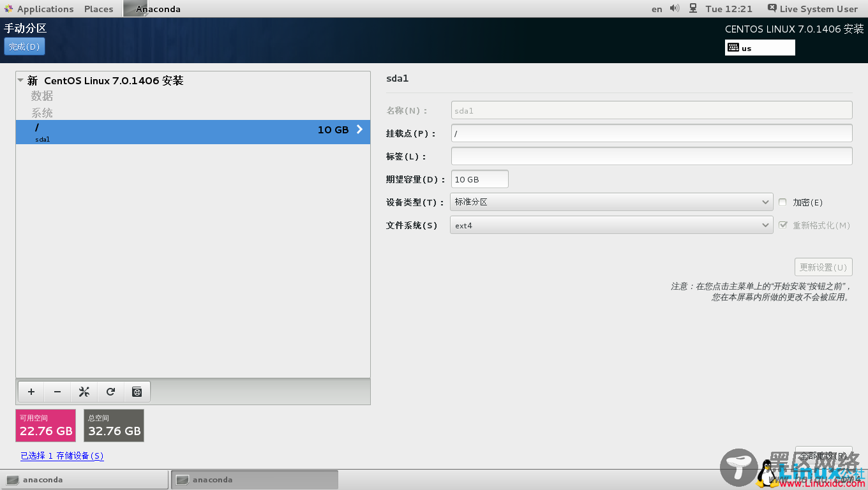Open the disk summary icon in partition toolbar

(x=137, y=392)
